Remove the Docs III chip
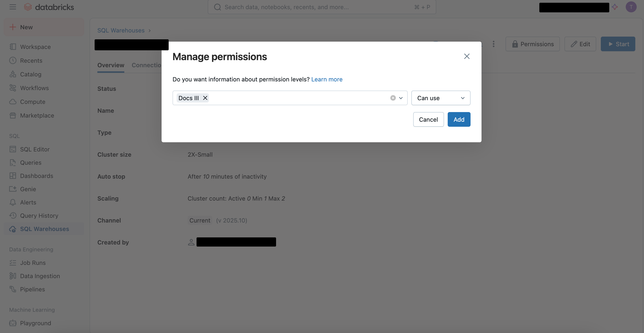Image resolution: width=644 pixels, height=333 pixels. [205, 98]
